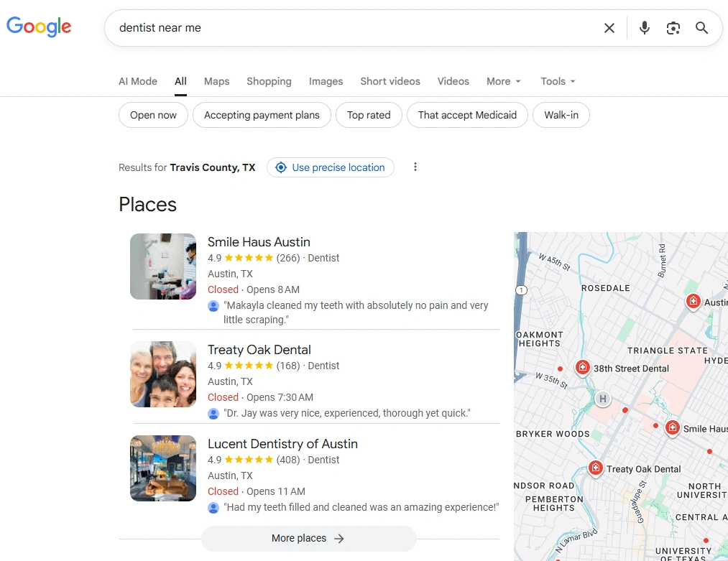Image resolution: width=728 pixels, height=561 pixels.
Task: Enable the Top rated filter chip
Action: (369, 115)
